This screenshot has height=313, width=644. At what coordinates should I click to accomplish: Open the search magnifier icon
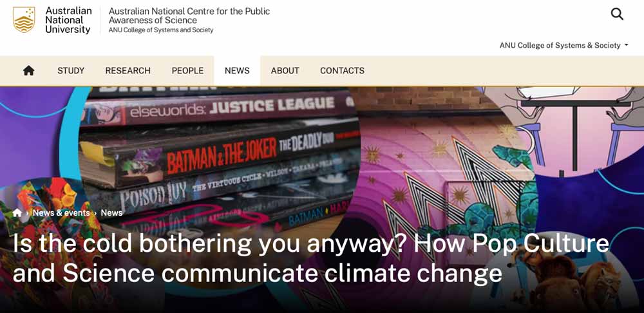617,14
